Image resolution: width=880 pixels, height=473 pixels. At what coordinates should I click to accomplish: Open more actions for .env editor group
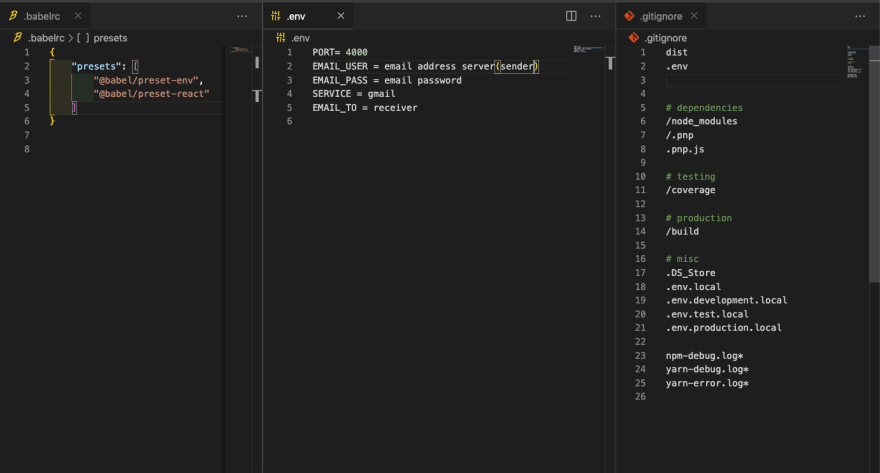pyautogui.click(x=595, y=16)
